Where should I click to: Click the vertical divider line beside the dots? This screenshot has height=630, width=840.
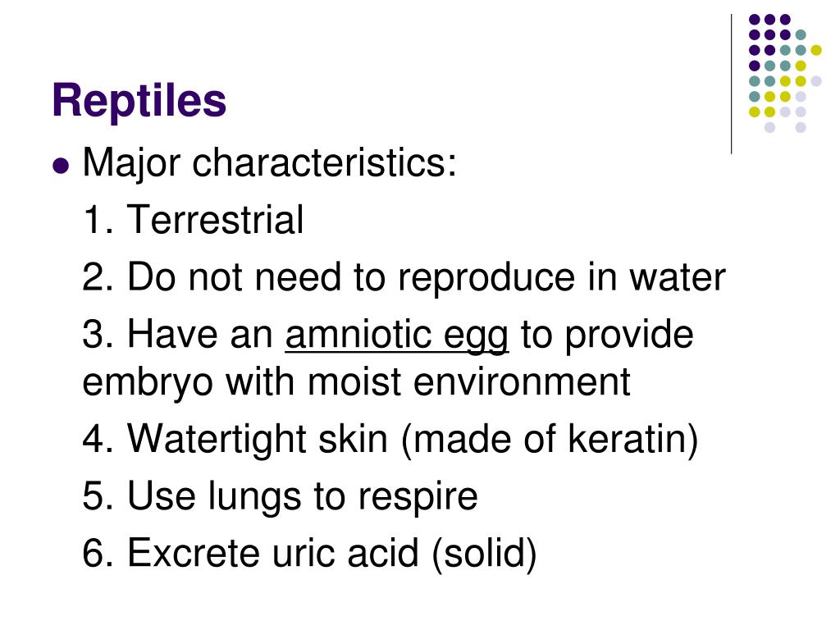732,84
